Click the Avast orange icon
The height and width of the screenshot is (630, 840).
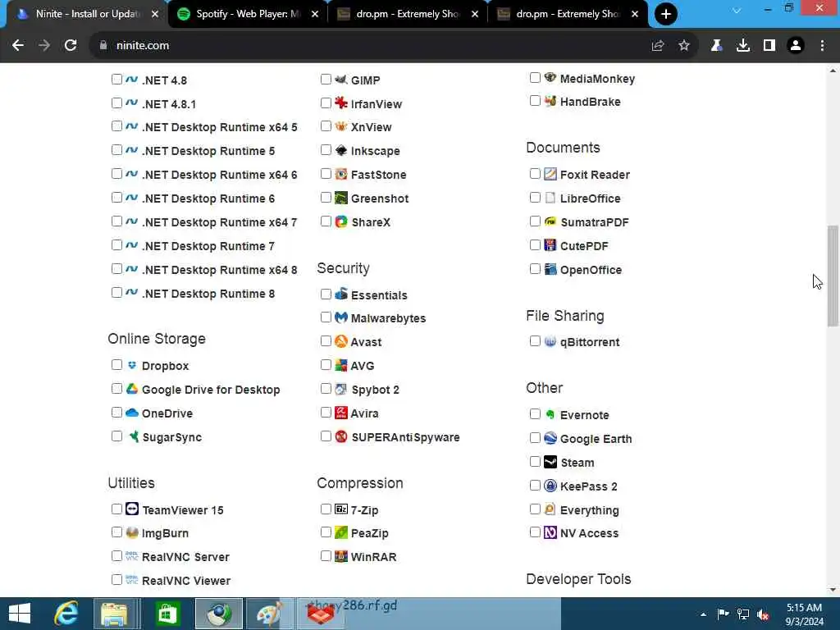pyautogui.click(x=341, y=341)
